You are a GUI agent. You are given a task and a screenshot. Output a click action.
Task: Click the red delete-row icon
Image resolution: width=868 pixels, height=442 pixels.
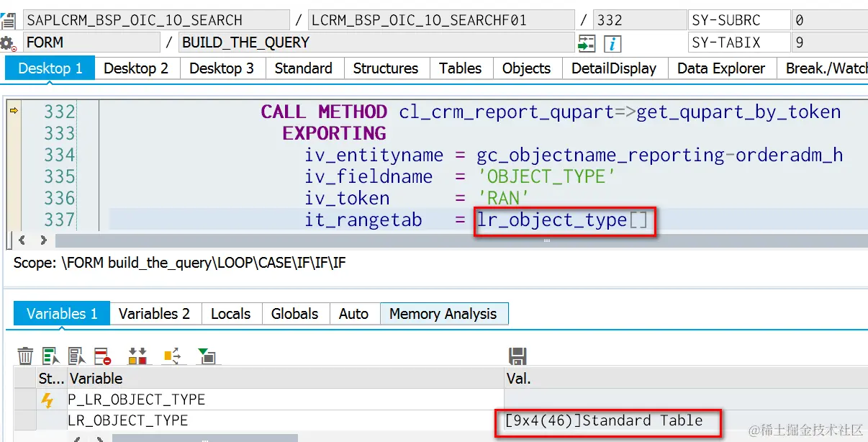[103, 356]
